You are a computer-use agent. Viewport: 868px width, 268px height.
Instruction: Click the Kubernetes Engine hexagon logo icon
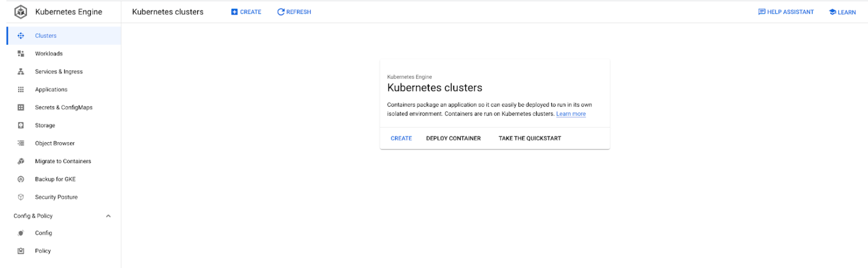[x=20, y=12]
